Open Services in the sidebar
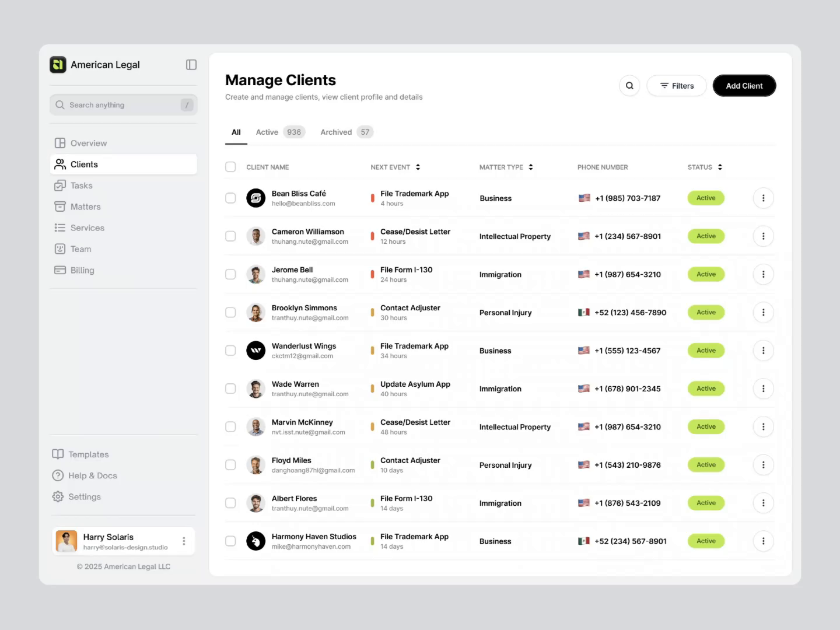Viewport: 840px width, 630px height. 123,228
